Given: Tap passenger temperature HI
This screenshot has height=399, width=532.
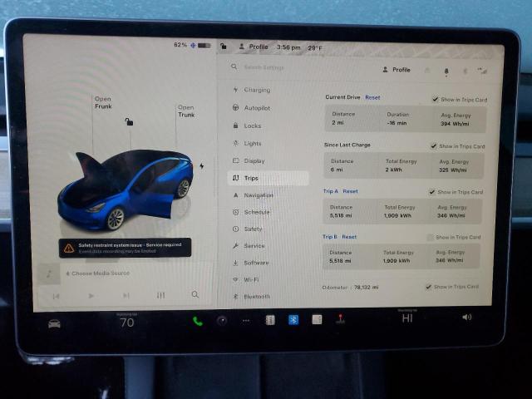Looking at the screenshot, I should (x=407, y=318).
